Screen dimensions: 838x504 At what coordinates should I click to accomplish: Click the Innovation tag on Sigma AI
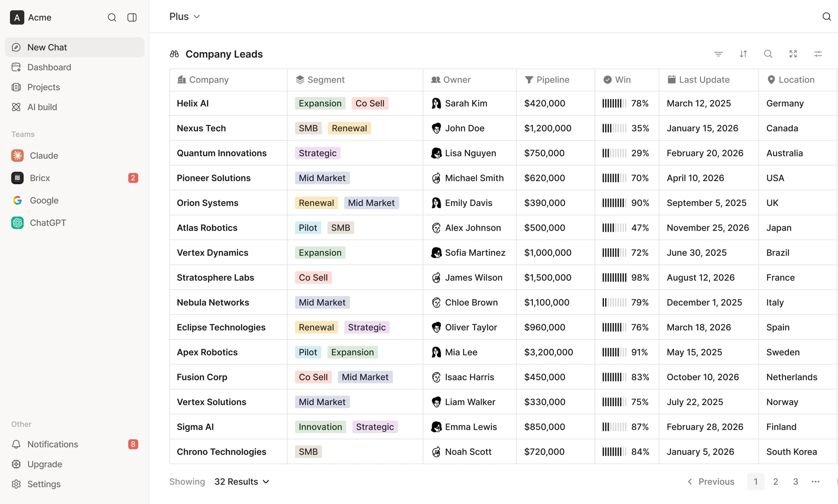pyautogui.click(x=320, y=427)
